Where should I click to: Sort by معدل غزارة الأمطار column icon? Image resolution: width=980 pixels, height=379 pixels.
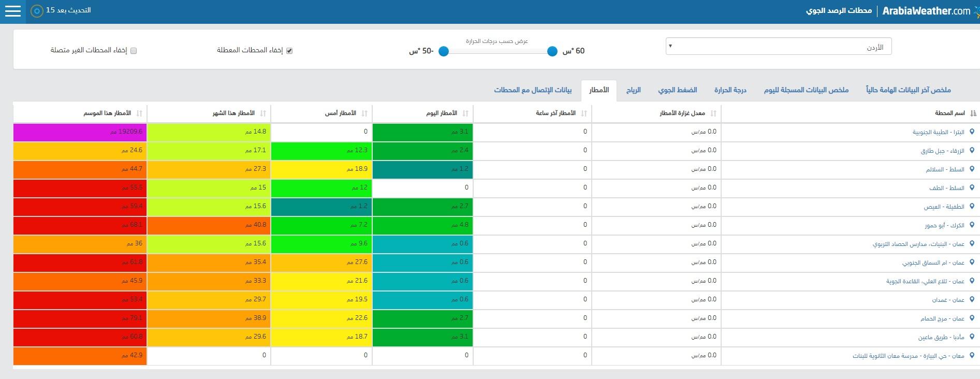click(x=713, y=113)
